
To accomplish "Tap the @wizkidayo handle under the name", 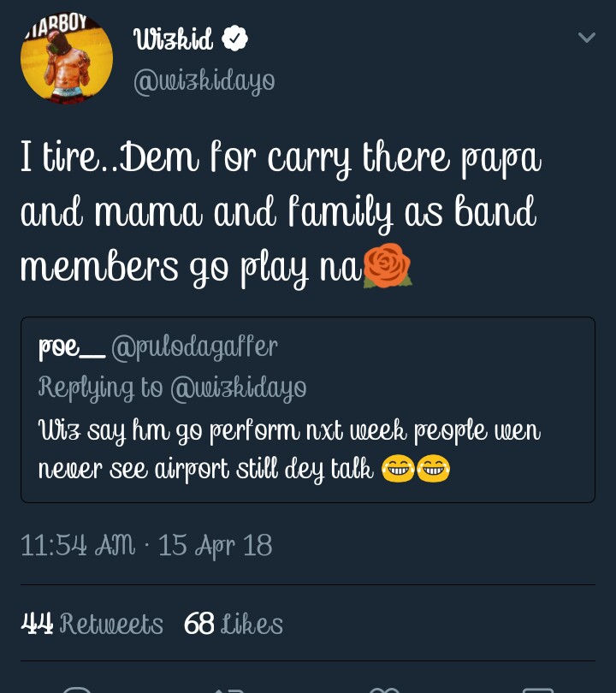I will [204, 80].
